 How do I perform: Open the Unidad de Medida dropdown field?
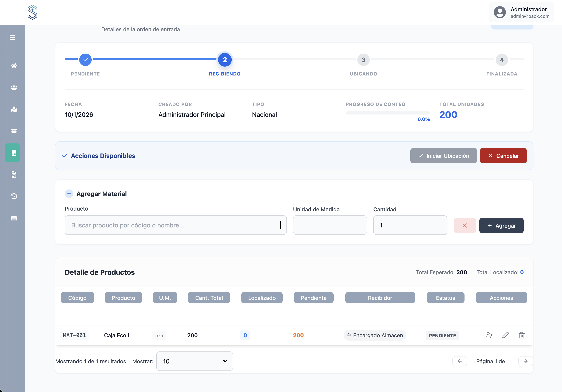[330, 225]
